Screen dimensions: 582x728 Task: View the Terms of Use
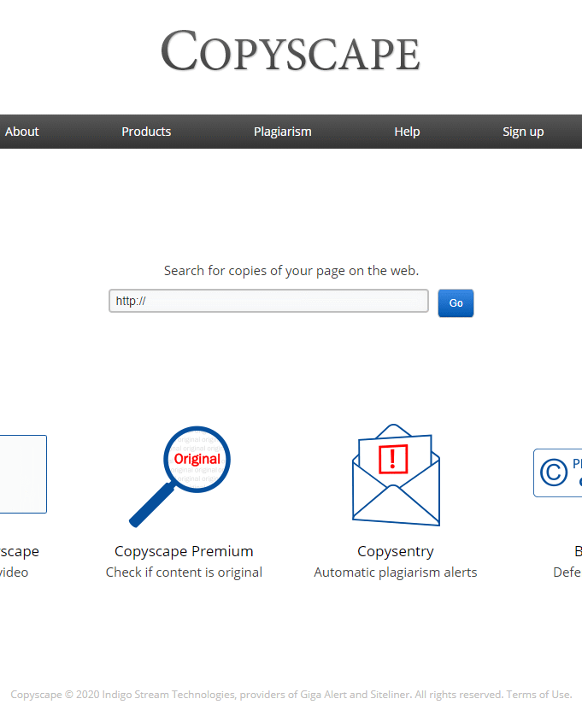[x=538, y=695]
